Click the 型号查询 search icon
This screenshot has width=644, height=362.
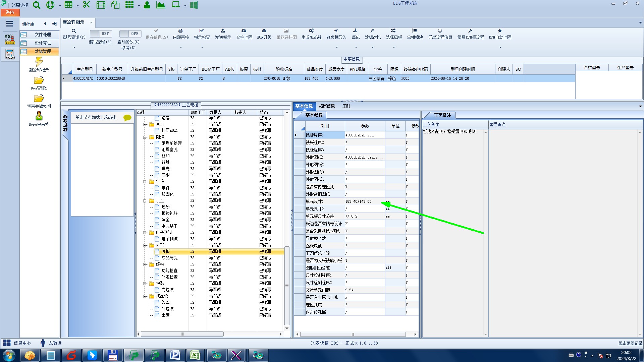74,31
